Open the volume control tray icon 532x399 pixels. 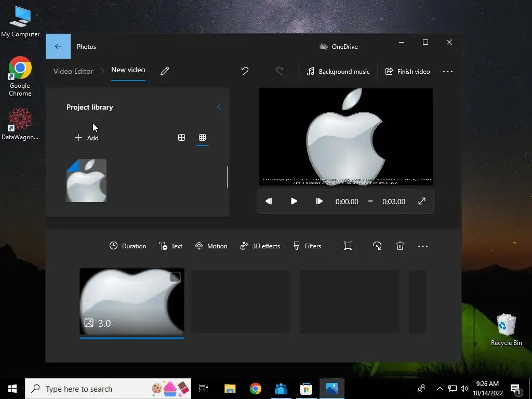[x=464, y=389]
